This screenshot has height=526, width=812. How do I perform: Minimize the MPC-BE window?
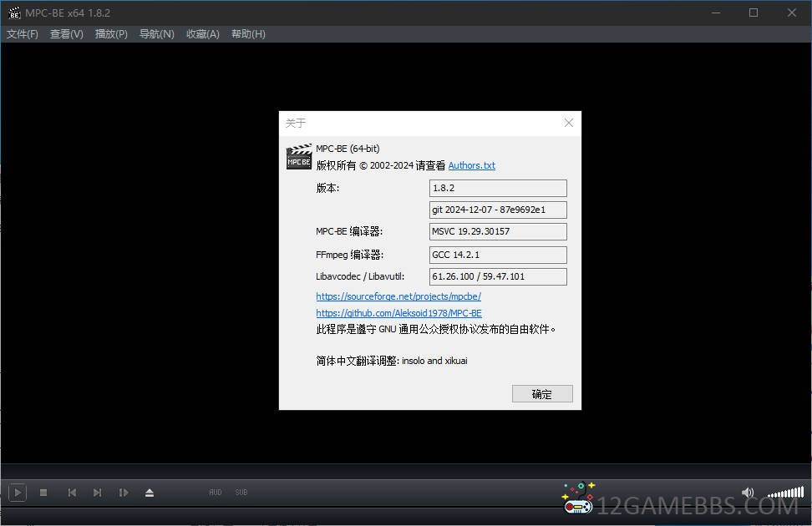click(716, 13)
